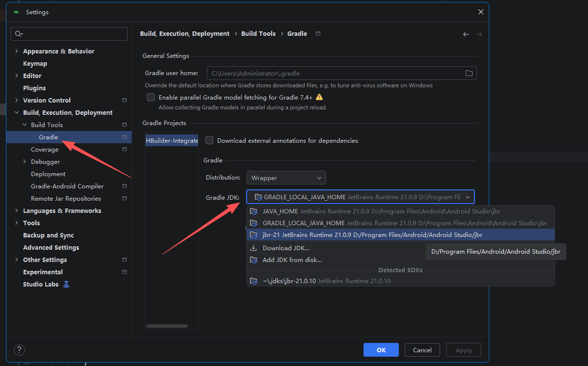588x366 pixels.
Task: Click the folder icon next to Add JDK from disk
Action: click(253, 260)
